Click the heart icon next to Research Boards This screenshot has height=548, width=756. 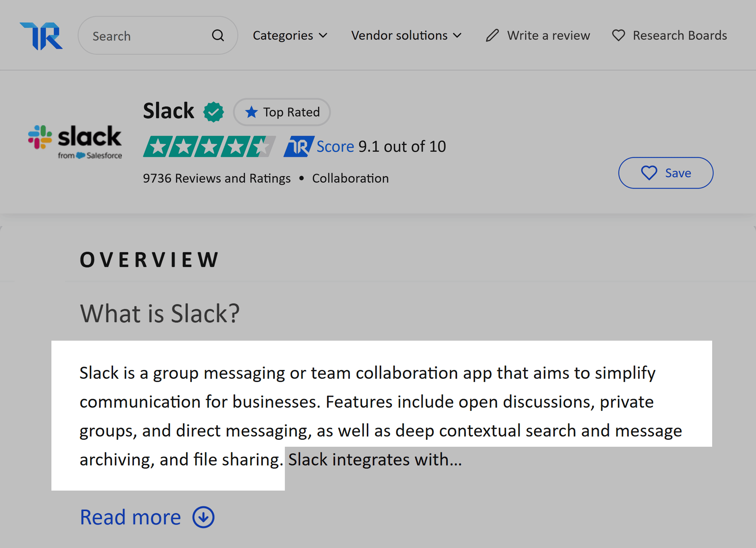618,35
